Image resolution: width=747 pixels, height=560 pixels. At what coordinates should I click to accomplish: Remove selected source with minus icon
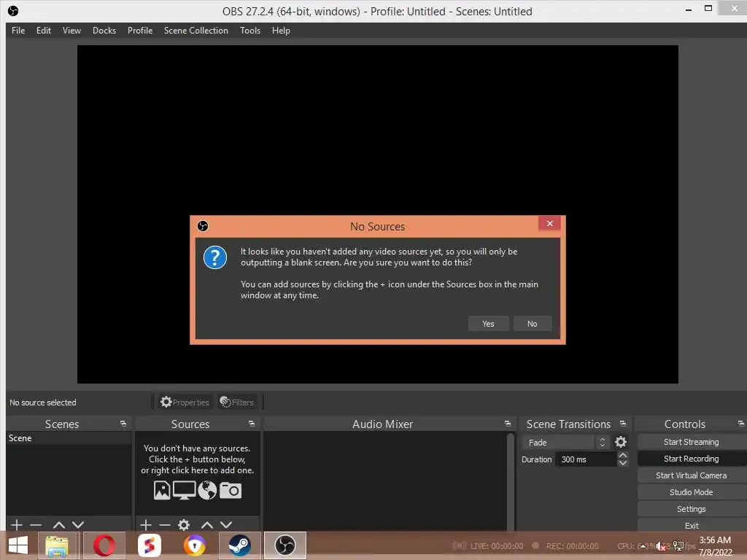pos(165,525)
